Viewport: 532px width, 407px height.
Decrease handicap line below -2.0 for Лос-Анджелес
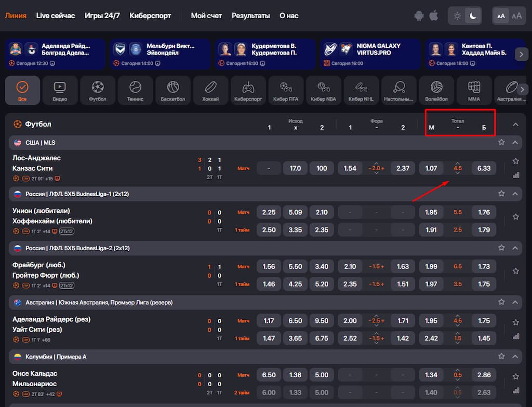click(x=376, y=173)
